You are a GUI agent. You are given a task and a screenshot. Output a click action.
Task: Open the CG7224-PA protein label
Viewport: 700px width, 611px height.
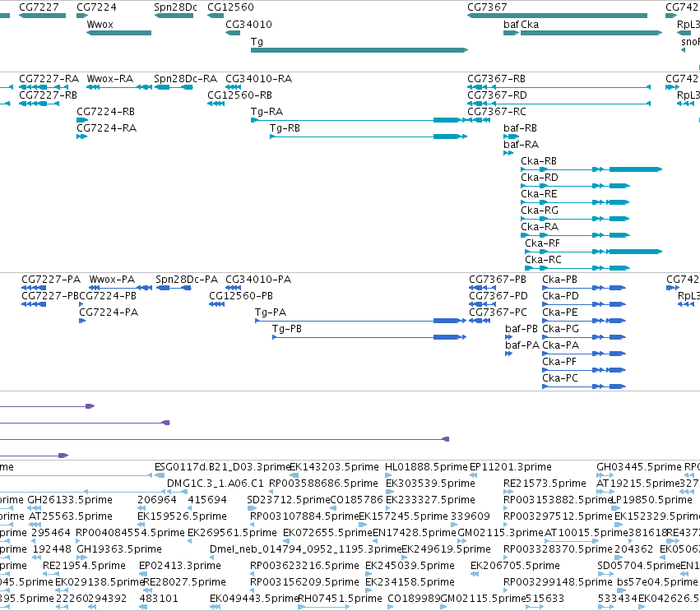(109, 312)
